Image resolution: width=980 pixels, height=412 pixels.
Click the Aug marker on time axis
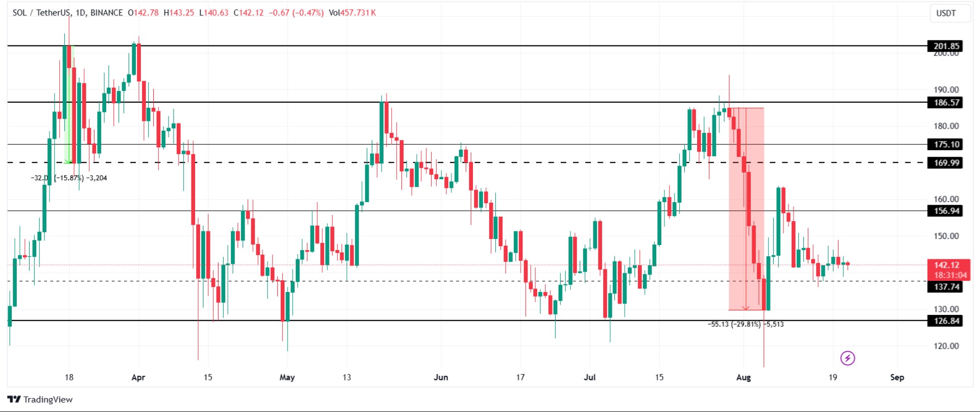[744, 377]
